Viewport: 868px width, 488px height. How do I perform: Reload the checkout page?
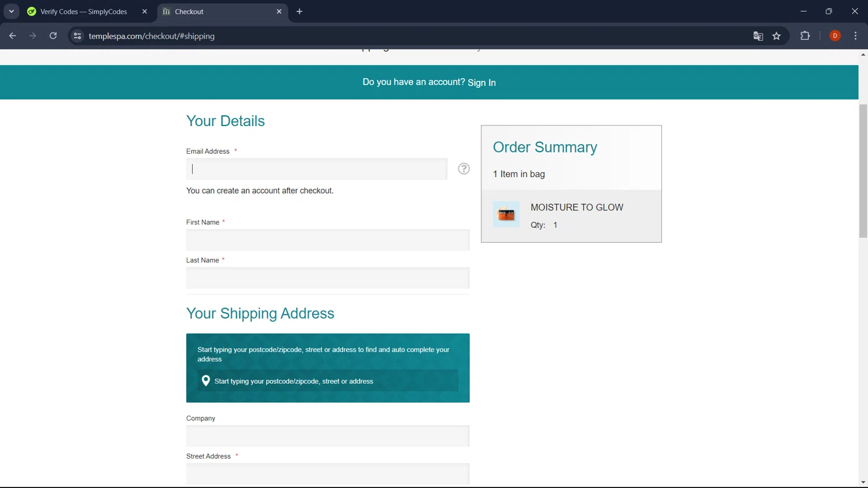pyautogui.click(x=53, y=36)
